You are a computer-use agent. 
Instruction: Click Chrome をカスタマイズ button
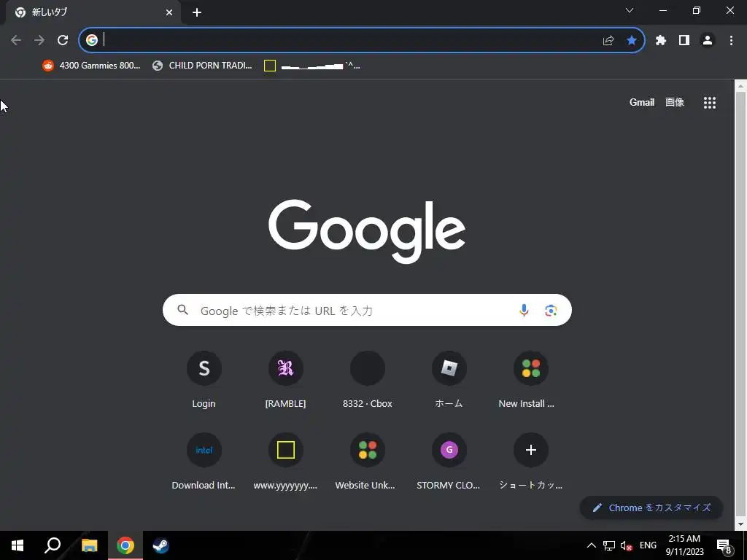tap(651, 507)
